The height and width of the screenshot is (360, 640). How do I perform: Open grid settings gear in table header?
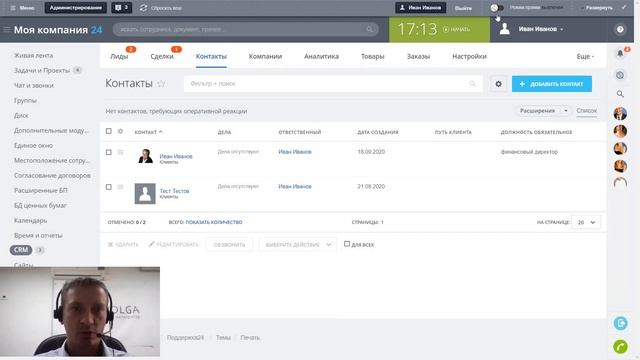tap(120, 131)
